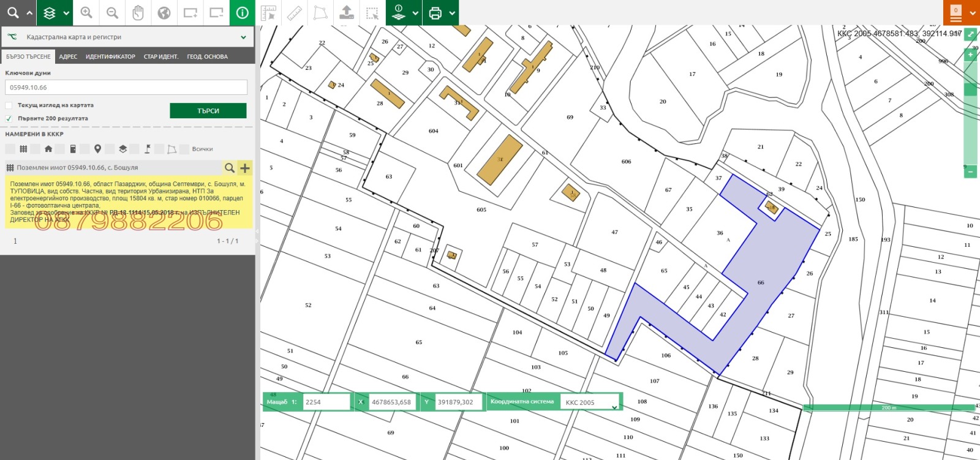
Task: Switch to the 'АДРЕС' tab
Action: click(x=68, y=57)
